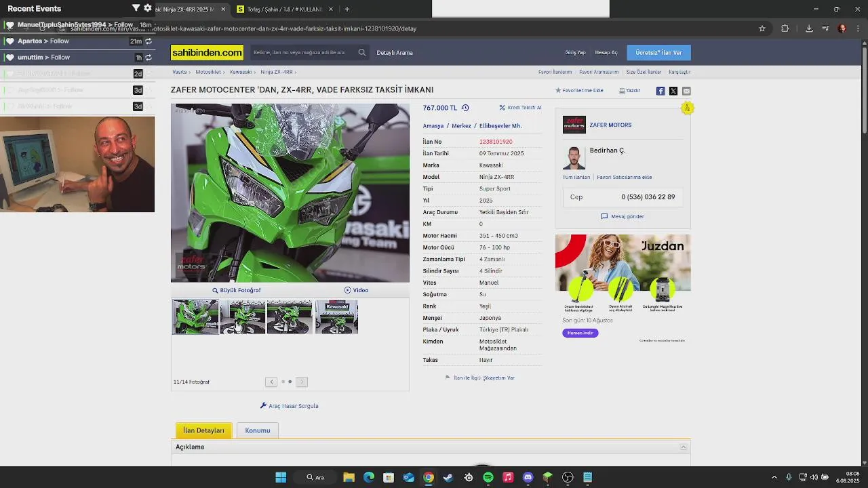Viewport: 868px width, 488px height.
Task: Focus the listing search input field
Action: (302, 52)
